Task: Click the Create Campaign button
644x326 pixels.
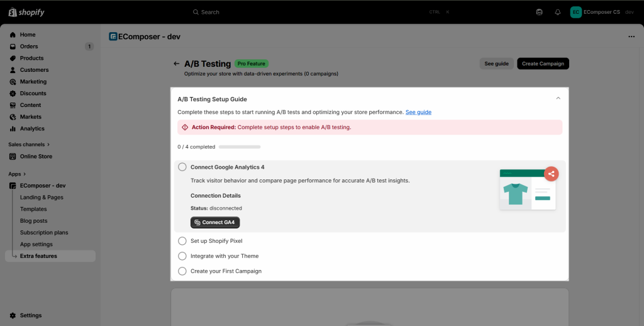Action: [543, 64]
